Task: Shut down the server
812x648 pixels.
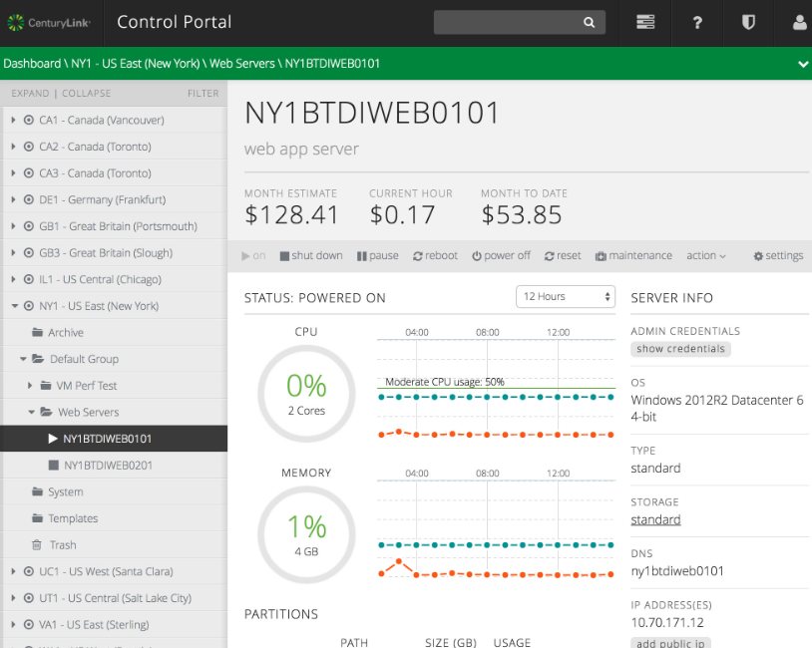Action: coord(311,255)
